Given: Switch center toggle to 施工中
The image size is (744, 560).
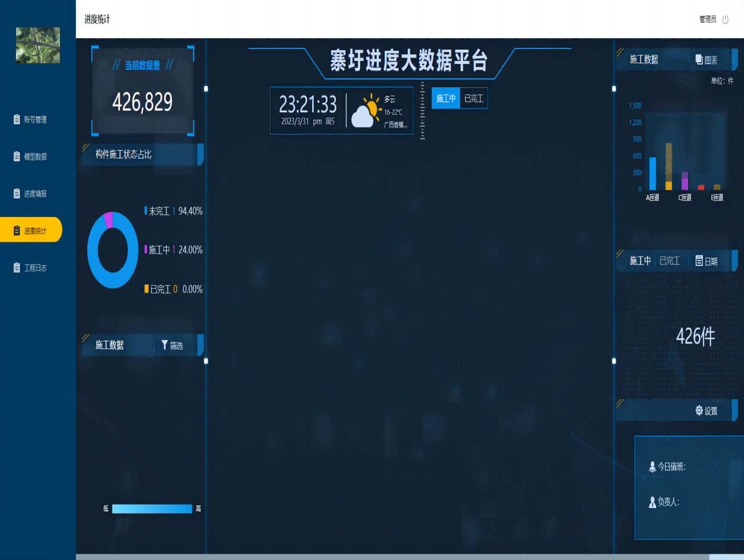Looking at the screenshot, I should (446, 98).
